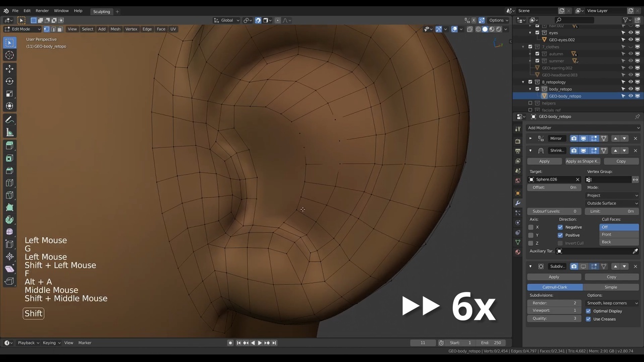Open the Mesh menu in the header
The width and height of the screenshot is (644, 362).
coord(115,29)
